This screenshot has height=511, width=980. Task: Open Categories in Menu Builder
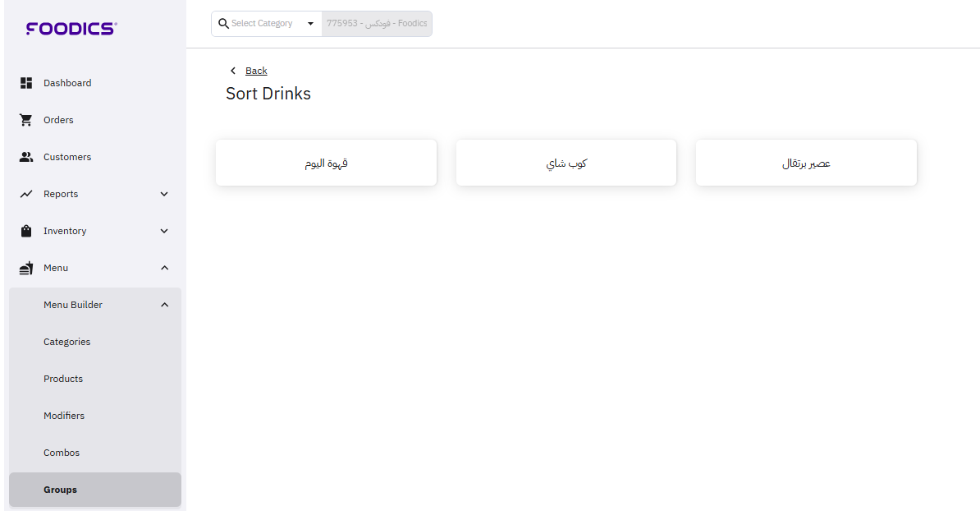pyautogui.click(x=67, y=342)
